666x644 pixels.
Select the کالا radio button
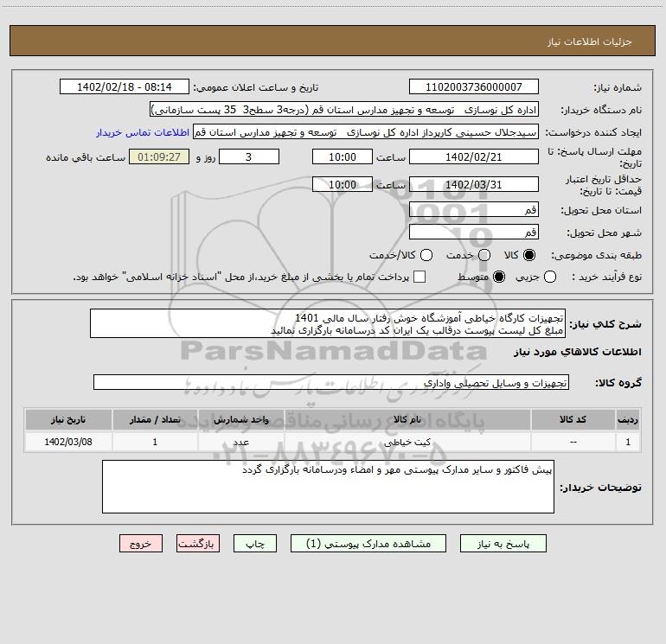pos(529,255)
